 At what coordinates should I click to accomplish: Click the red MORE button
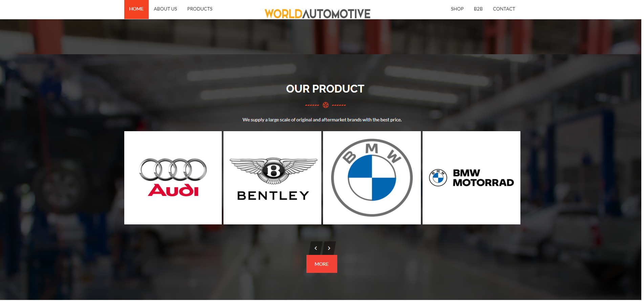click(x=322, y=264)
